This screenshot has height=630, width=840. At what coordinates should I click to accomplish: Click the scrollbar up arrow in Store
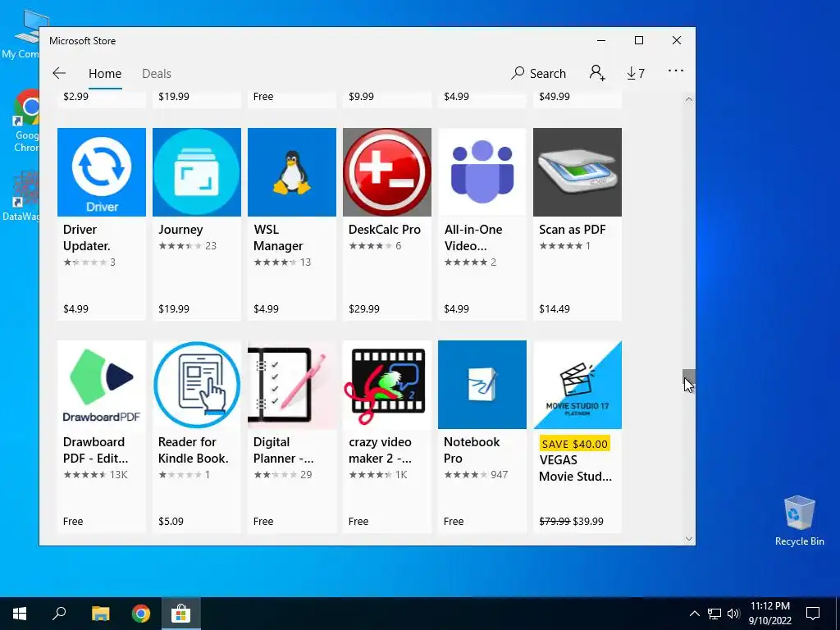(689, 99)
